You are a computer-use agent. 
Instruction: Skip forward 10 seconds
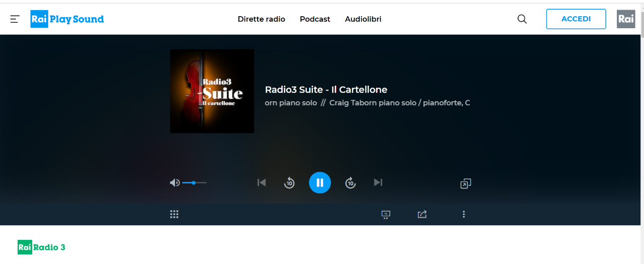pos(350,183)
